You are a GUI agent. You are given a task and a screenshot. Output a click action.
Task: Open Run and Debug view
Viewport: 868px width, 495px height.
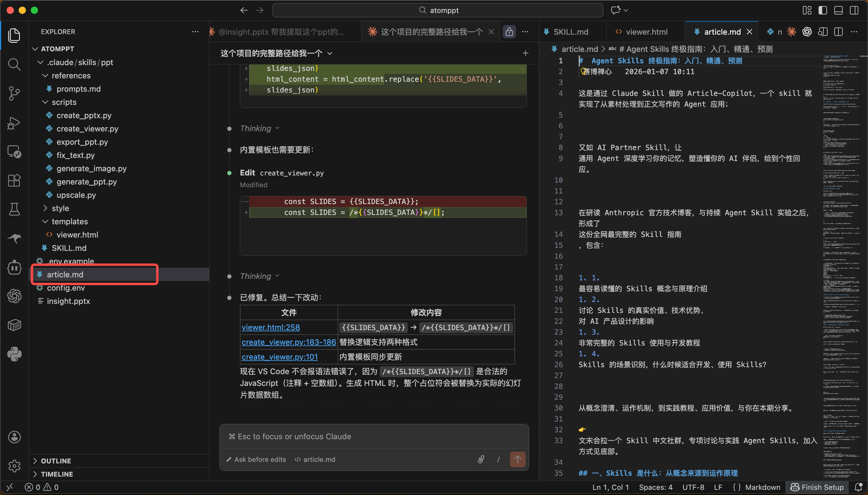point(14,123)
